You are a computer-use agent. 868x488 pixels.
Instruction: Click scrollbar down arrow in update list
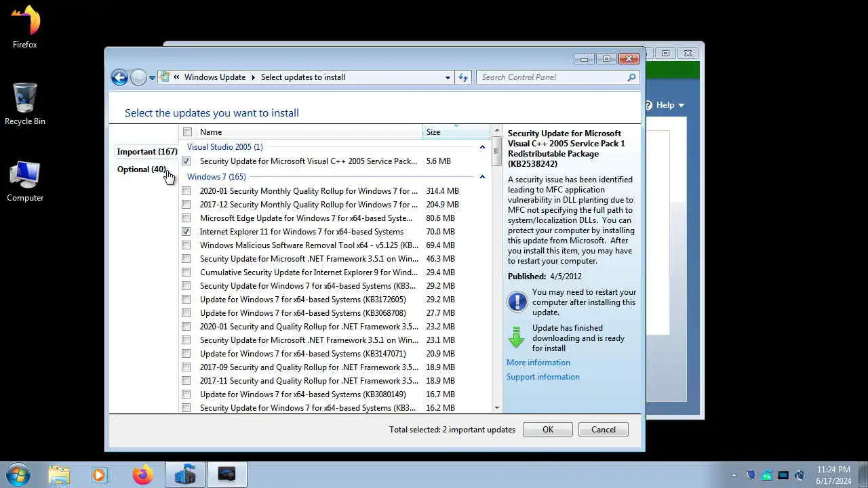(497, 407)
